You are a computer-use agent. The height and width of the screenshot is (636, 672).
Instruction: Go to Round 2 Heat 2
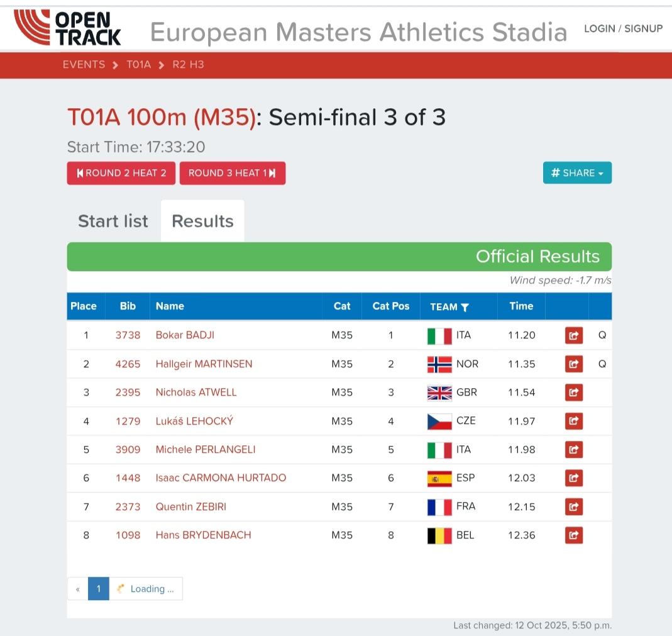121,173
